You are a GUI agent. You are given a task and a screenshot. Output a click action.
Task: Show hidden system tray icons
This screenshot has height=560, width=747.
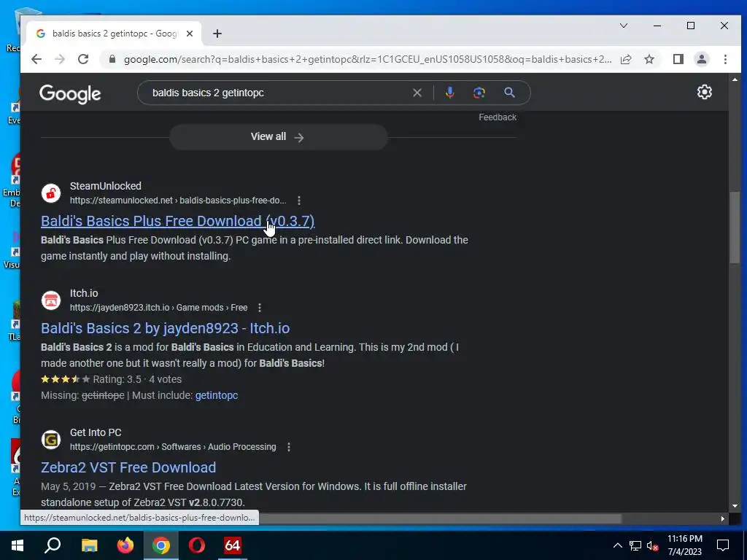click(x=617, y=545)
